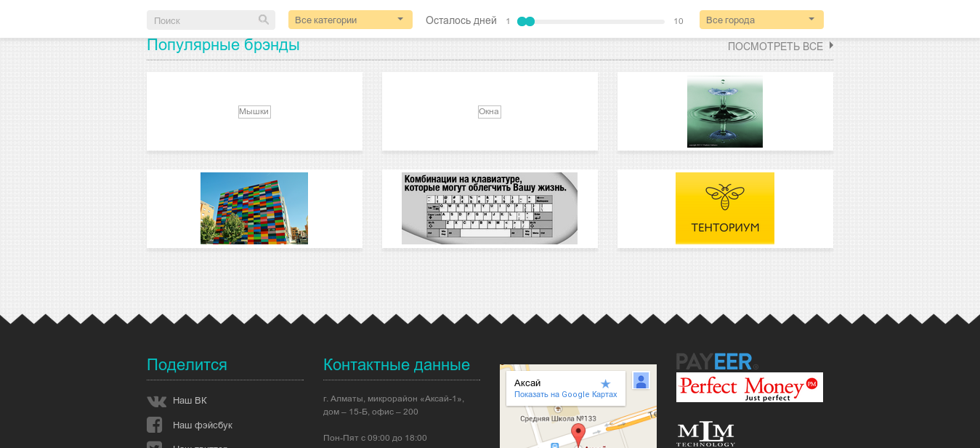The image size is (980, 448).
Task: Click Средняя Школа №133 map label
Action: (x=558, y=418)
